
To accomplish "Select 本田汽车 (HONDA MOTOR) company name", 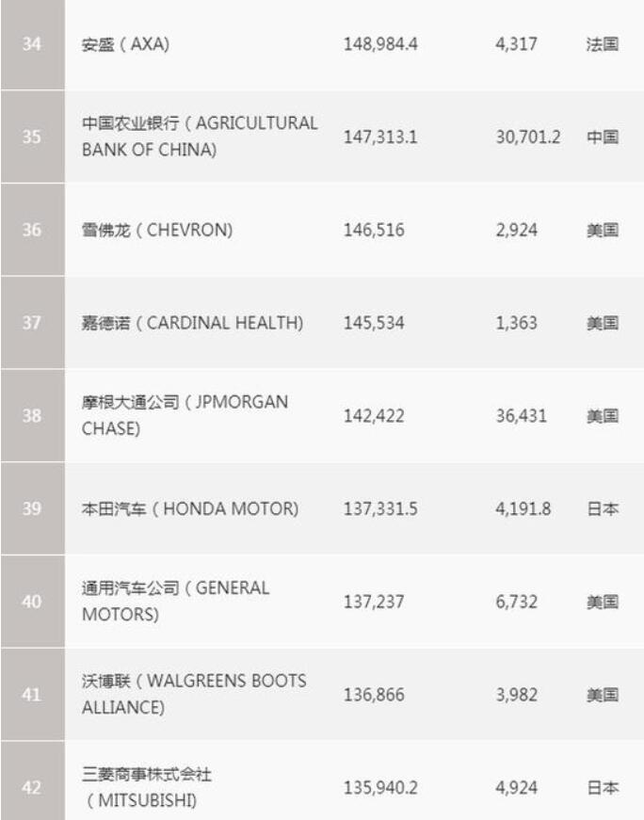I will tap(190, 508).
